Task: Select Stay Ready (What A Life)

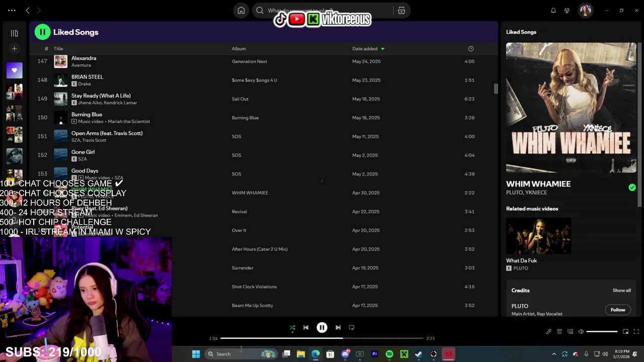Action: [101, 96]
